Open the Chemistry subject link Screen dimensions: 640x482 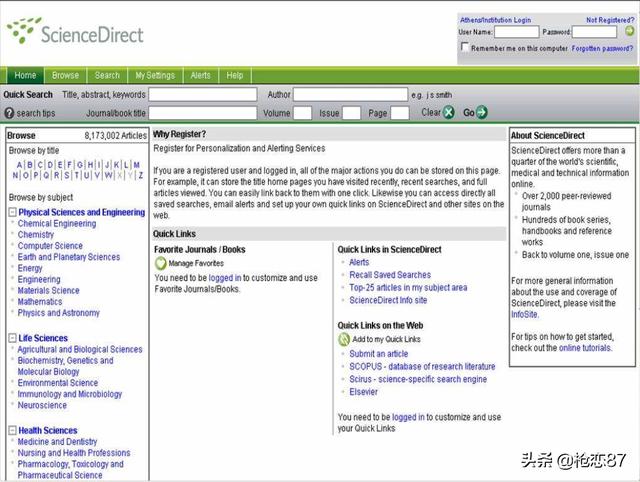tap(36, 235)
